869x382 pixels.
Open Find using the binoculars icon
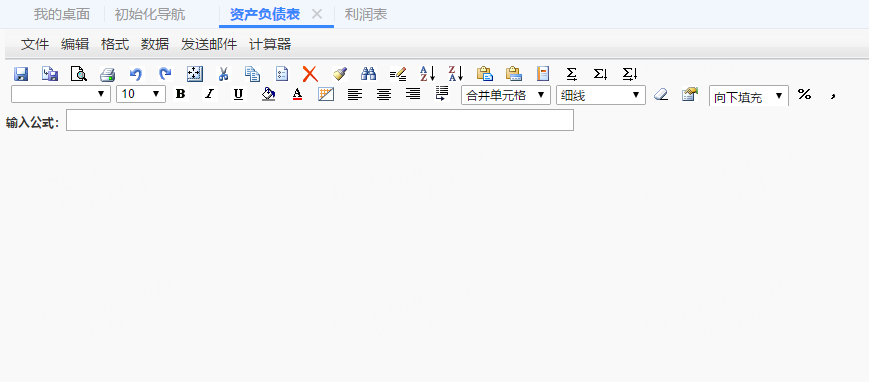click(369, 74)
